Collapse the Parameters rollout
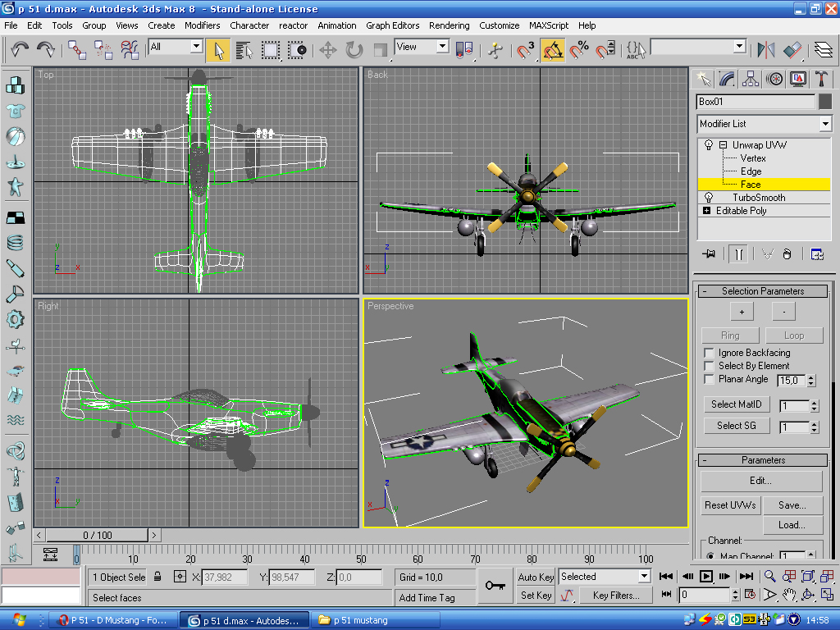The image size is (840, 630). pos(763,460)
